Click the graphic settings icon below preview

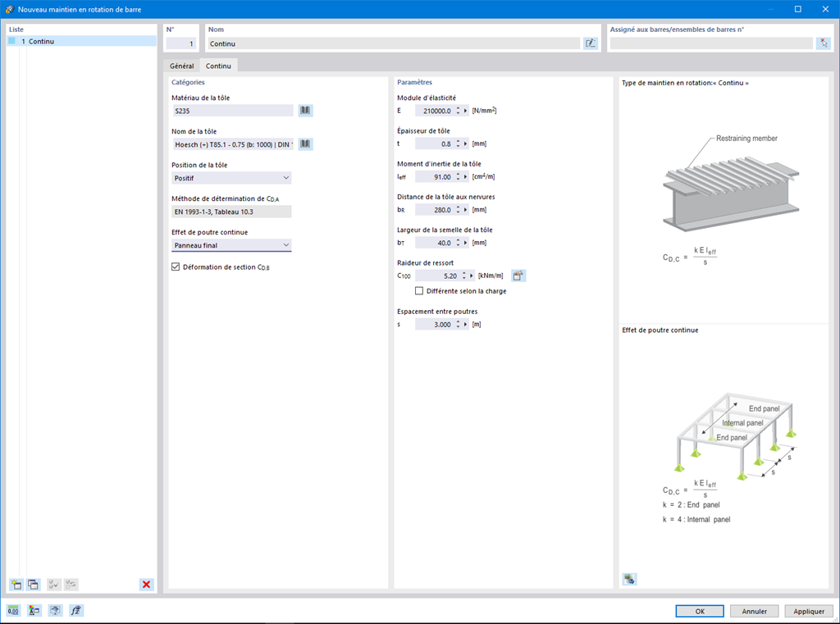pos(629,579)
